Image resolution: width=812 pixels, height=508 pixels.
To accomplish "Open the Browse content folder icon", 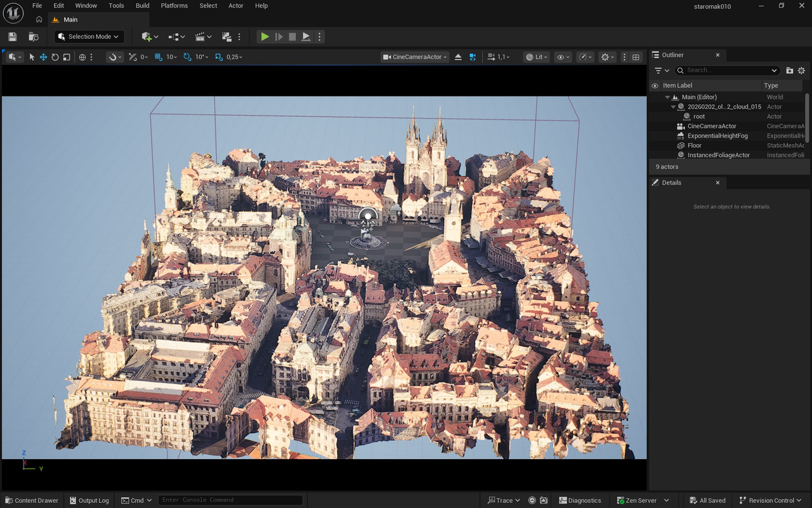I will [34, 37].
